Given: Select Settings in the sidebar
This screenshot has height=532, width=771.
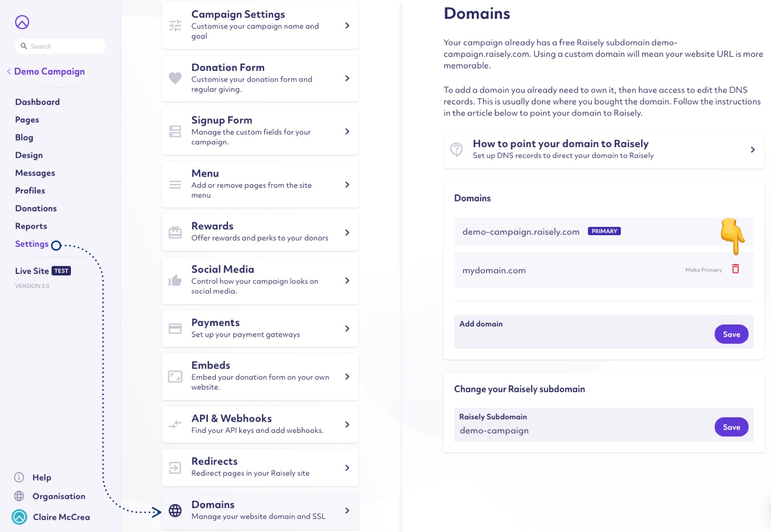Looking at the screenshot, I should click(32, 244).
